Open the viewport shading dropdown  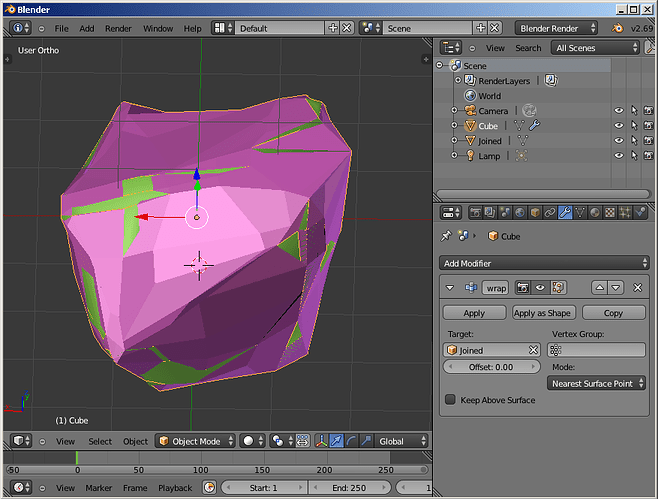(x=253, y=441)
